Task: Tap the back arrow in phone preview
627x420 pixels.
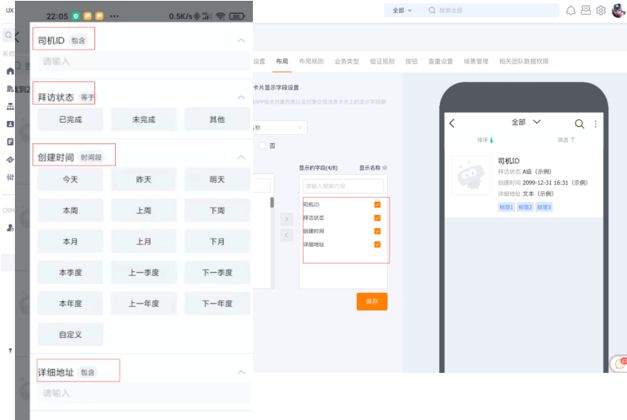Action: [x=452, y=123]
